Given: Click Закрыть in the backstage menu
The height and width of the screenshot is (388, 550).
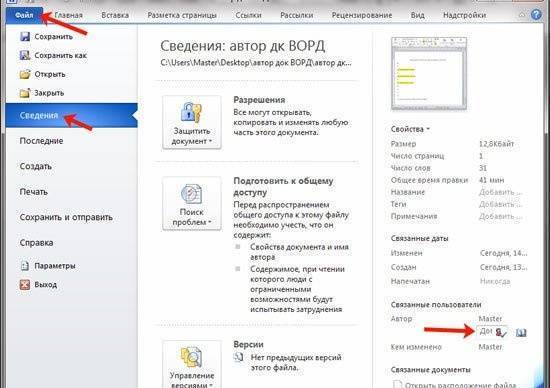Looking at the screenshot, I should [x=49, y=93].
